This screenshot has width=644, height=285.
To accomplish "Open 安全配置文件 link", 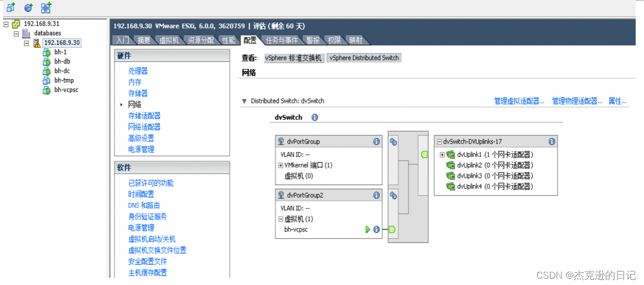I will [148, 262].
